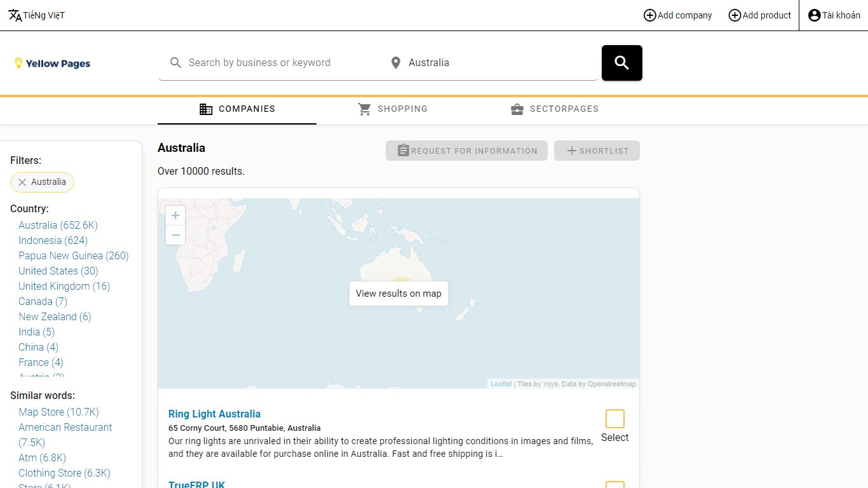Filter by New Zealand (6)
Viewport: 868px width, 488px height.
tap(55, 316)
